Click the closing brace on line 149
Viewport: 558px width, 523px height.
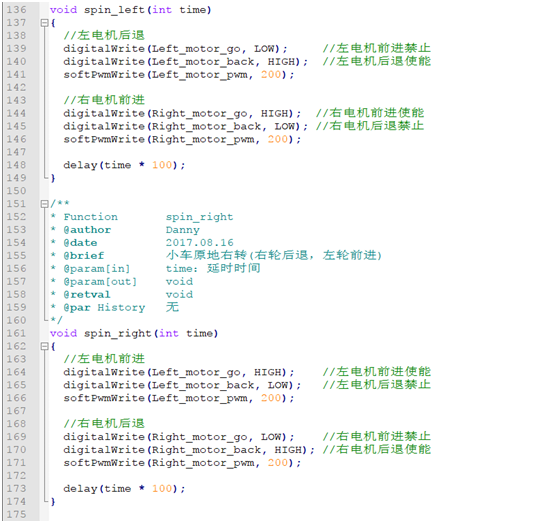point(53,178)
